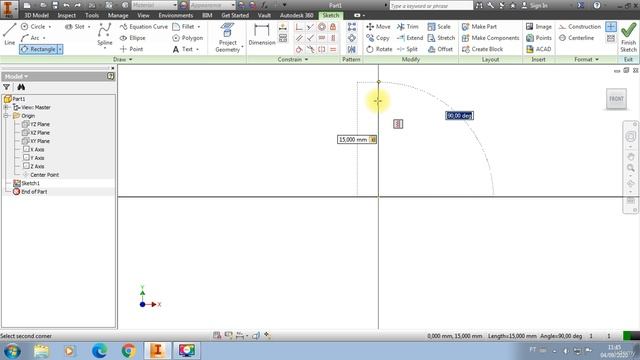Select the Polygon tool
Viewport: 640px width, 360px height.
coord(188,38)
